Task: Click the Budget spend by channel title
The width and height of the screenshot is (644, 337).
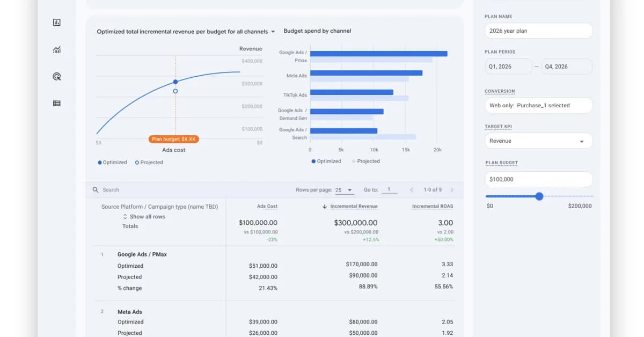Action: point(317,31)
